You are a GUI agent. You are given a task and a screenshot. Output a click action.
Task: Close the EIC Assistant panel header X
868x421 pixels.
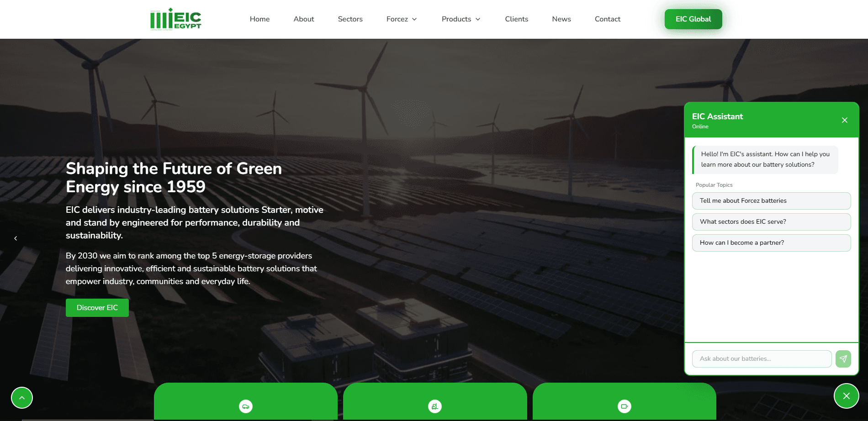tap(845, 120)
